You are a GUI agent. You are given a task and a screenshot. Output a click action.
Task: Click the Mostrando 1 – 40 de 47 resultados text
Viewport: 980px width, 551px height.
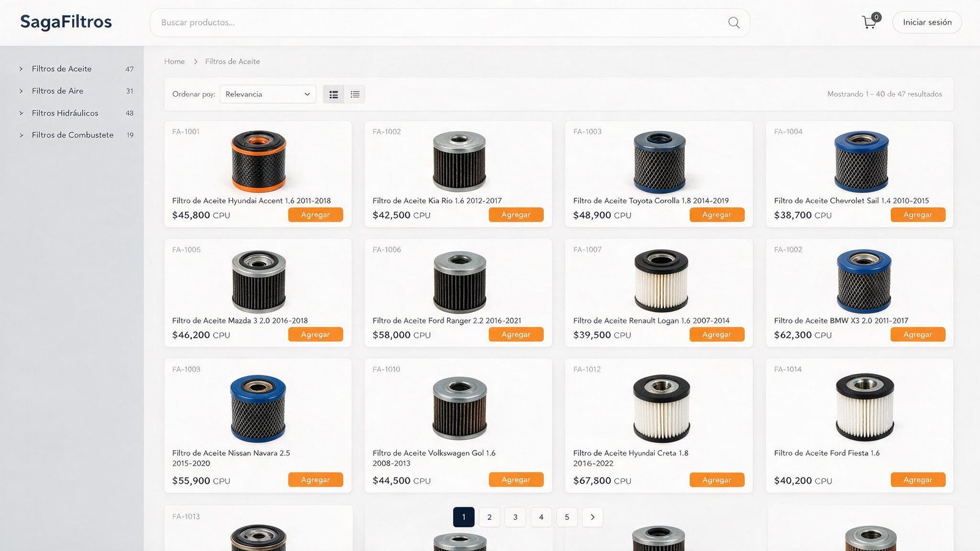884,94
